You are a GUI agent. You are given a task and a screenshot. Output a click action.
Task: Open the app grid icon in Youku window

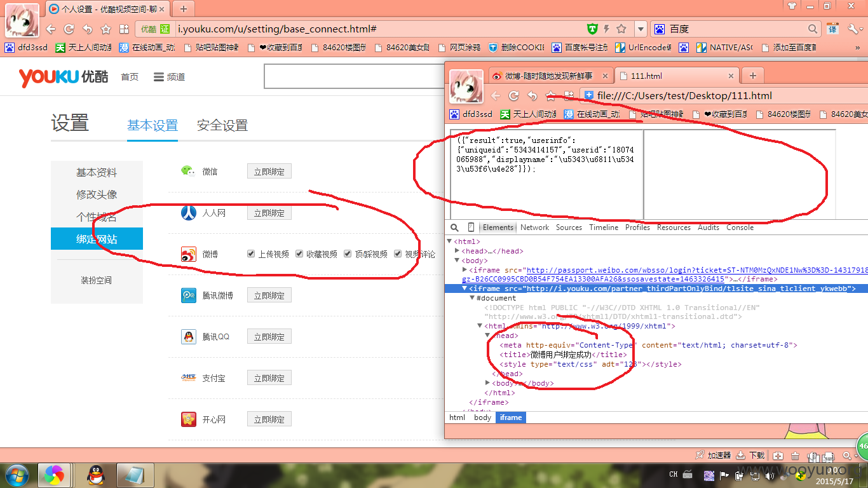pos(124,29)
